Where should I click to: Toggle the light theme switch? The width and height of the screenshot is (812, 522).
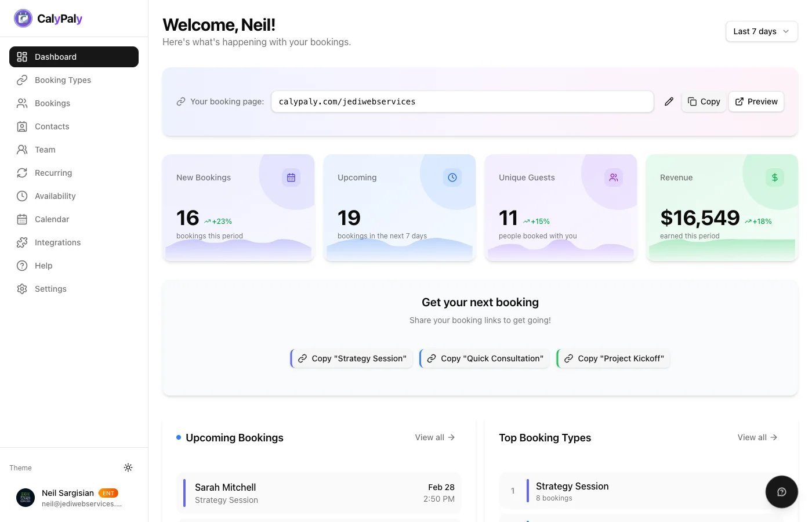[x=128, y=467]
